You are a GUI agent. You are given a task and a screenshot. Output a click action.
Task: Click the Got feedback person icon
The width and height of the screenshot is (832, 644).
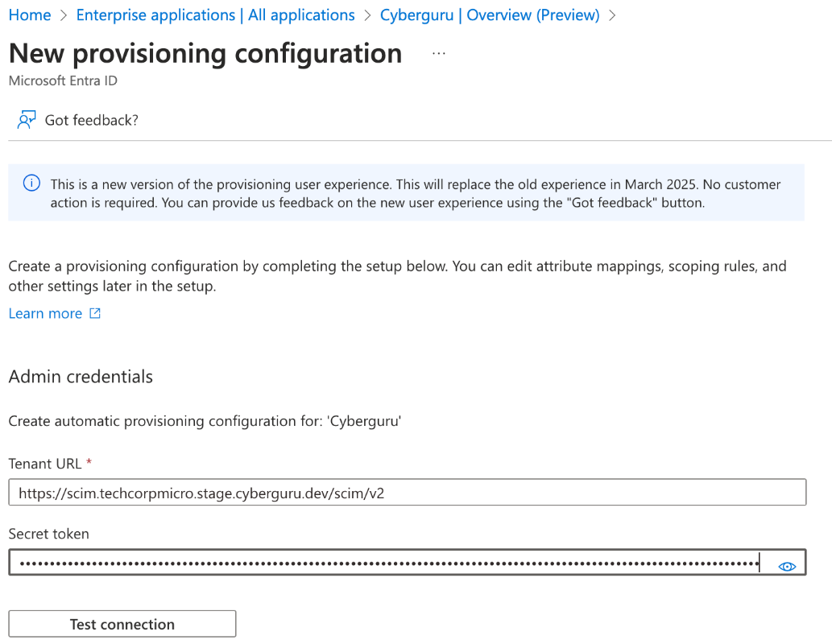click(26, 120)
